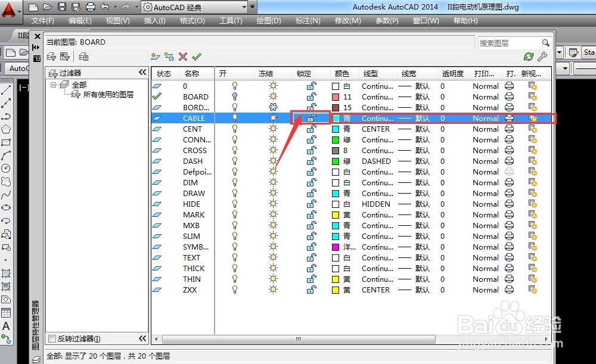Viewport: 596px width, 364px height.
Task: Toggle auto-hide on the layer palette
Action: pyautogui.click(x=36, y=47)
